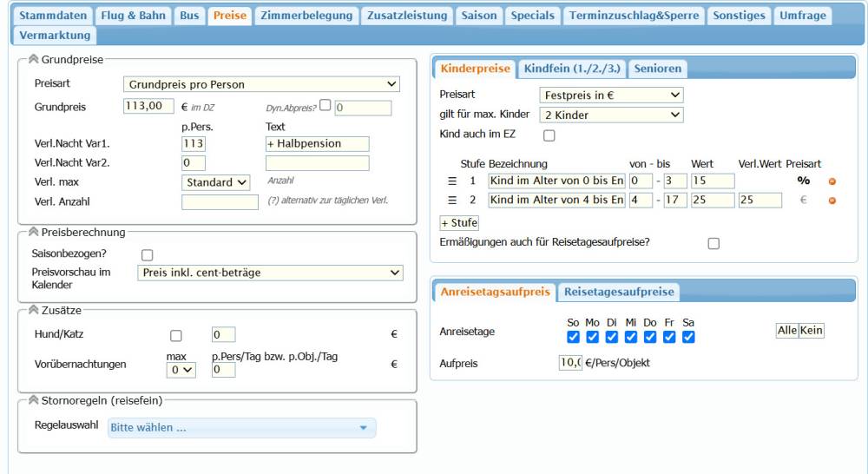Click the Verl.Nacht Var2. price field

[x=194, y=163]
